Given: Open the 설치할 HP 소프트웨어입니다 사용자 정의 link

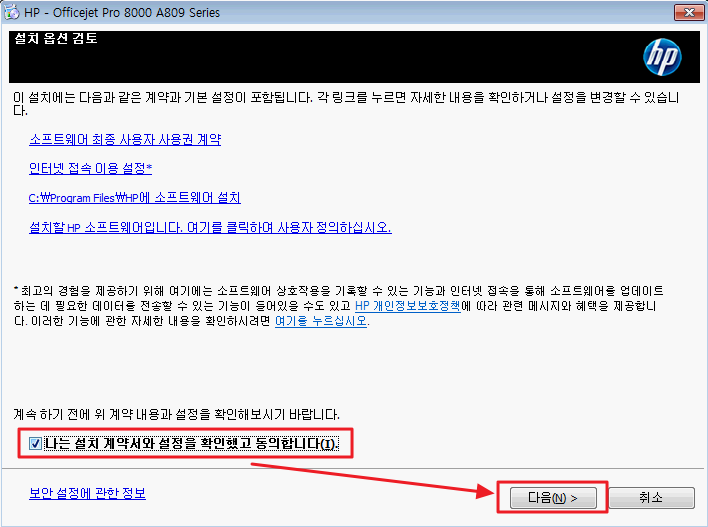Looking at the screenshot, I should point(210,227).
